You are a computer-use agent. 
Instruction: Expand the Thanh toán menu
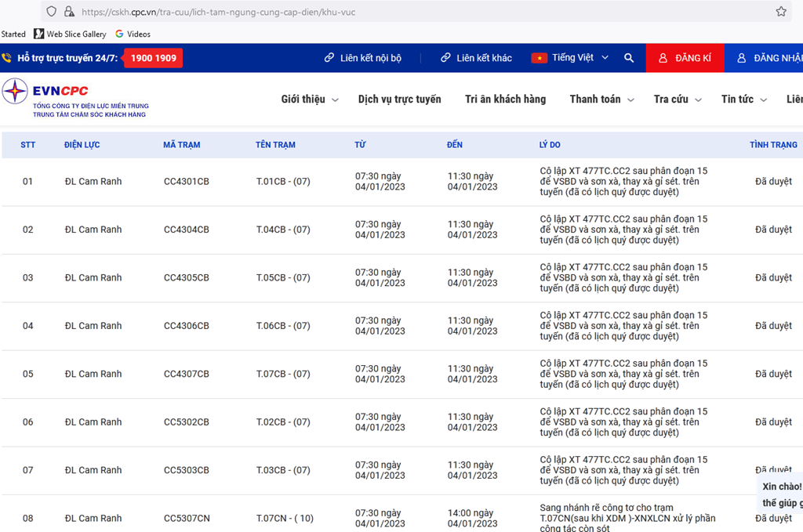pyautogui.click(x=601, y=100)
